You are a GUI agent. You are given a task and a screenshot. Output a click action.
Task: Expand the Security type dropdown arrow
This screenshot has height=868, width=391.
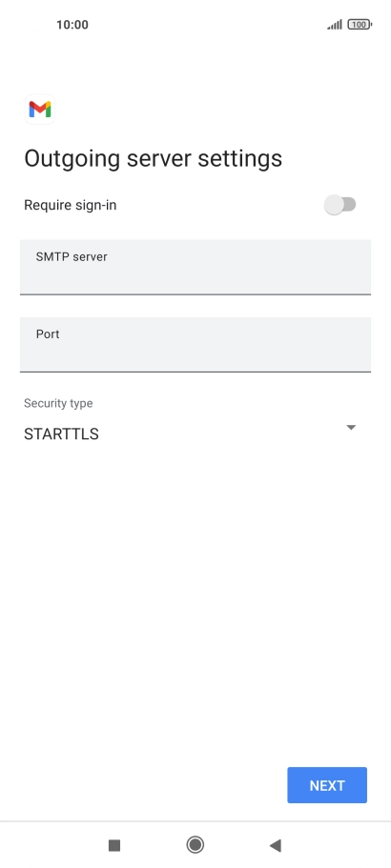coord(351,428)
